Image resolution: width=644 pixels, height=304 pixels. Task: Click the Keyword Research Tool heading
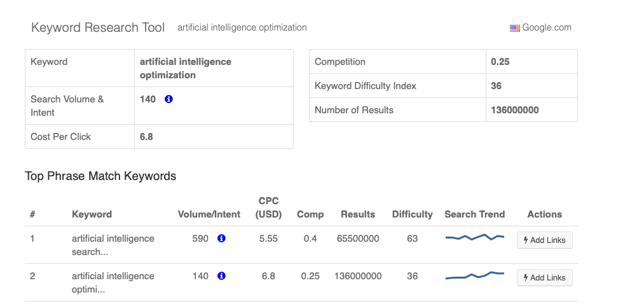point(98,27)
